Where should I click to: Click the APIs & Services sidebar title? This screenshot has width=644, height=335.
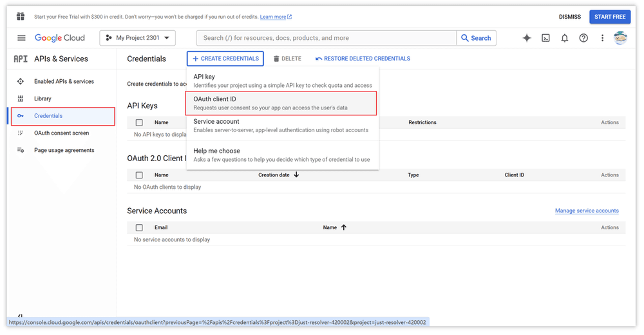[x=61, y=59]
